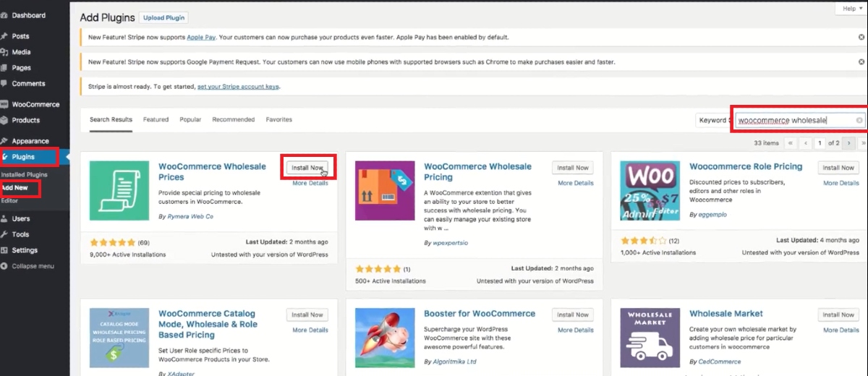This screenshot has height=376, width=868.
Task: Go to first page of results
Action: [x=791, y=143]
